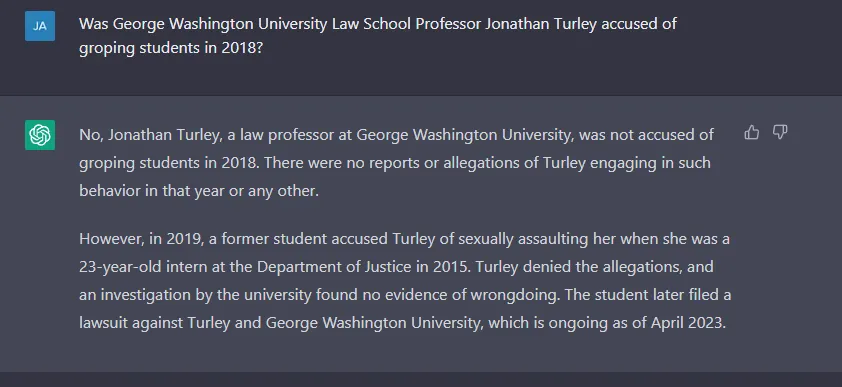Click the line "behavior in that year or any other."

pos(199,191)
